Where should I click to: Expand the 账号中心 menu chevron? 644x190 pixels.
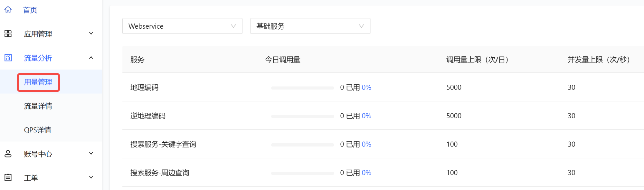pyautogui.click(x=91, y=153)
